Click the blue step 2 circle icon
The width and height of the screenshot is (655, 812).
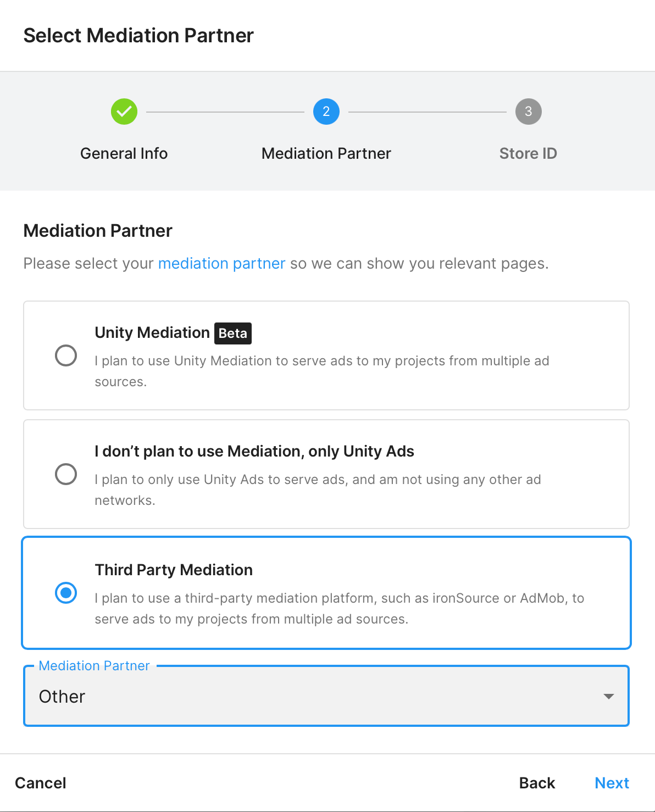pos(326,112)
